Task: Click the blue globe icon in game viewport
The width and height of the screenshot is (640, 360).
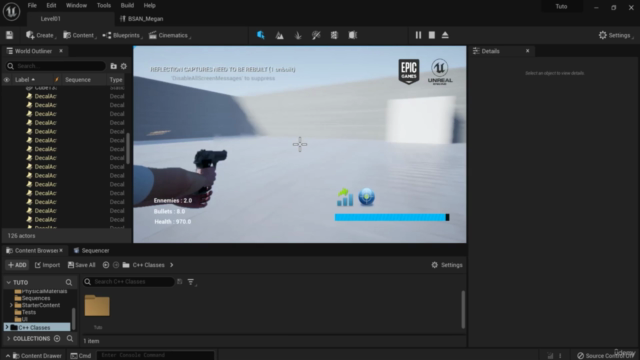Action: point(367,197)
